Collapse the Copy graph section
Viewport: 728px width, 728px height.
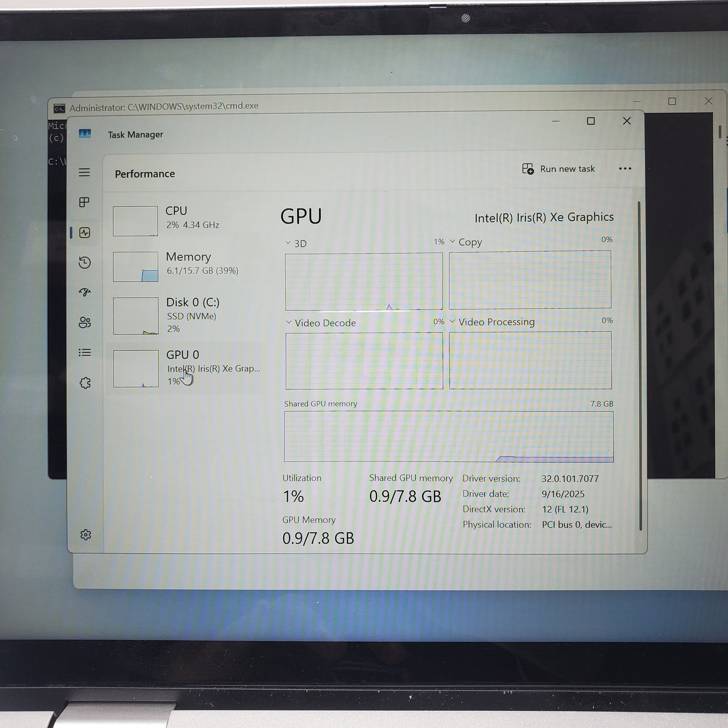pyautogui.click(x=452, y=242)
